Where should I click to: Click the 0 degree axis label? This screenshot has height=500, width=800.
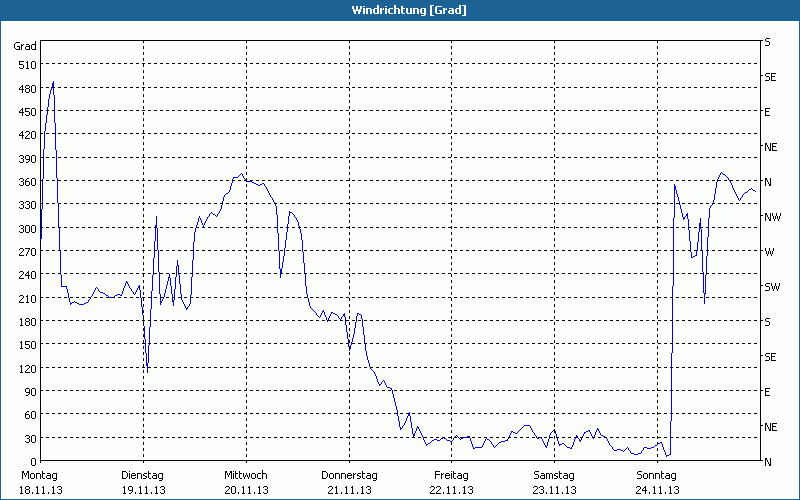34,462
